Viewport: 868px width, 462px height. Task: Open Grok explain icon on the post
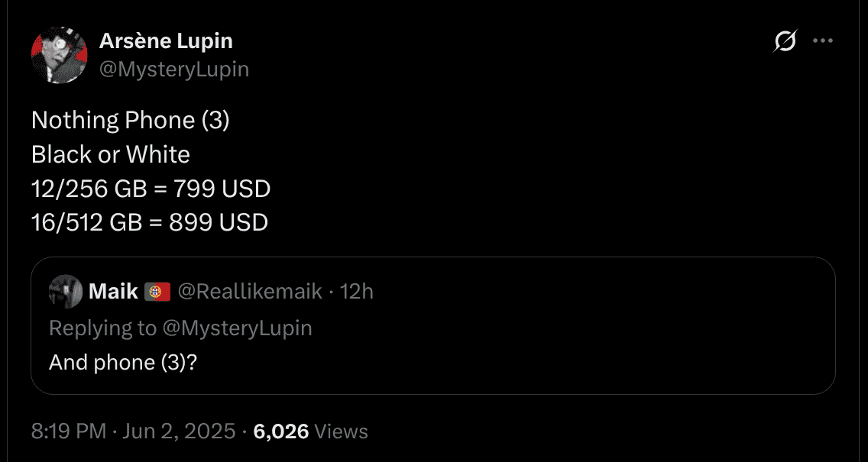point(785,42)
